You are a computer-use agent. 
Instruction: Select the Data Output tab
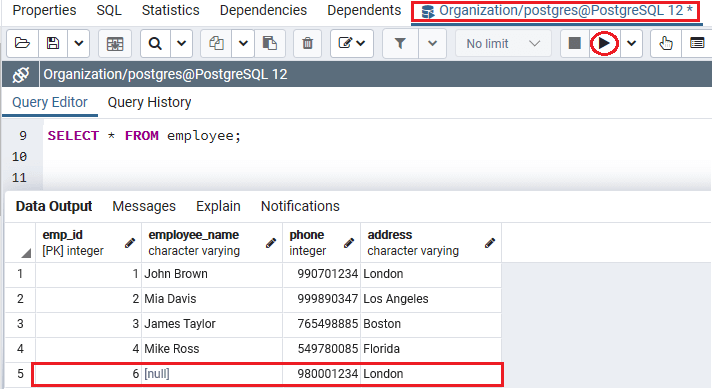coord(54,207)
